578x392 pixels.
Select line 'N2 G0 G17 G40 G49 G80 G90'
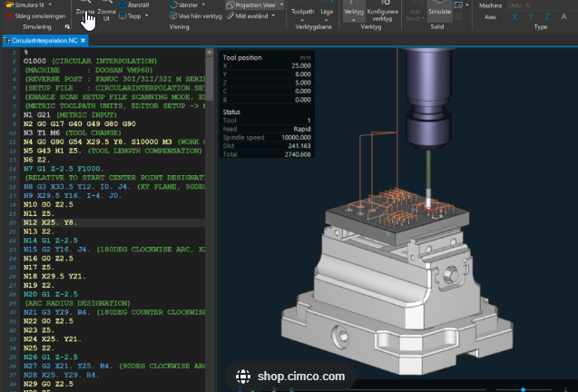(x=80, y=123)
